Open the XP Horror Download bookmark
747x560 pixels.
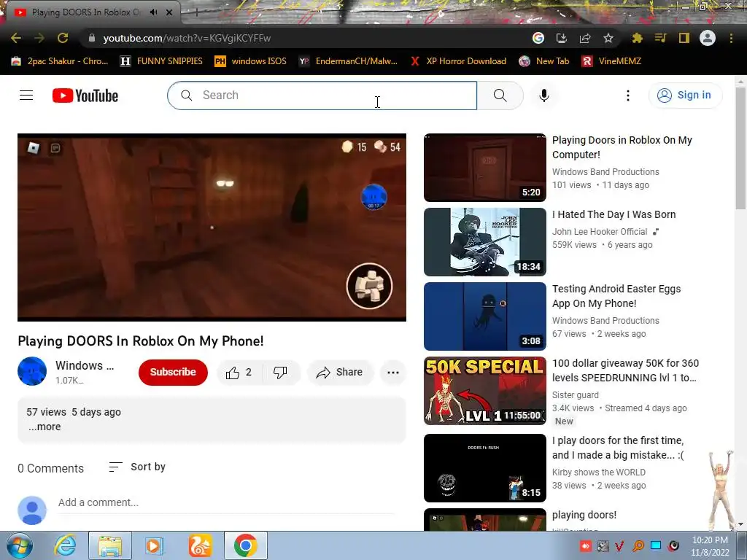pos(458,61)
